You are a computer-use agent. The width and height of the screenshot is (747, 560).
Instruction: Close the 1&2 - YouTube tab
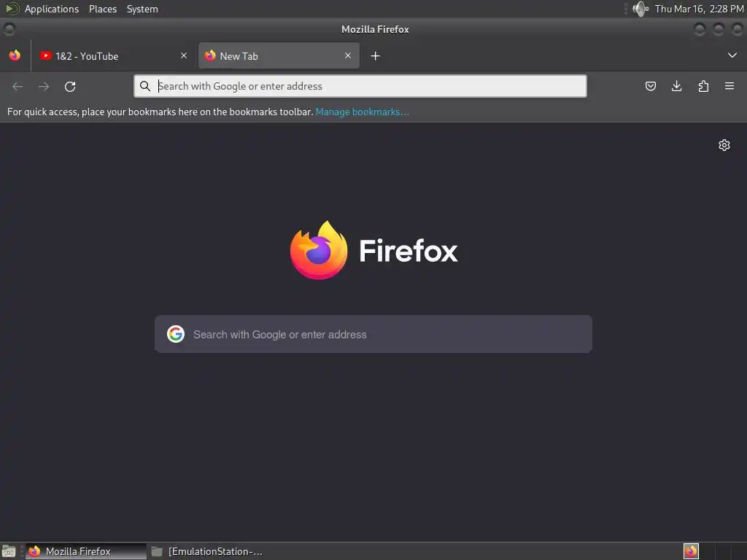[184, 55]
